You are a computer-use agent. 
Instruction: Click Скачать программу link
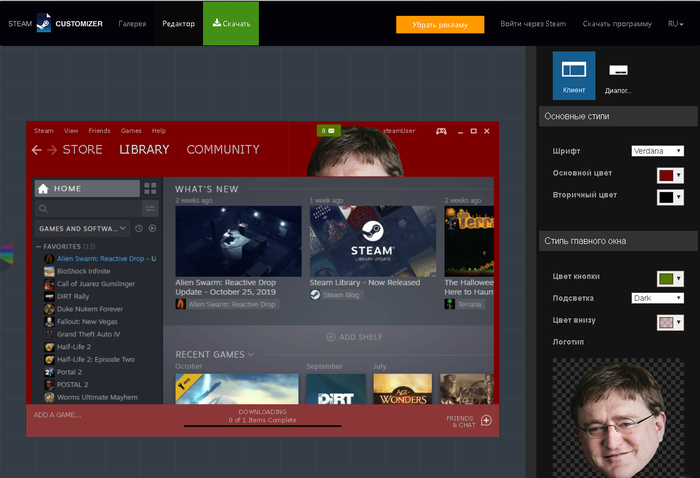617,24
